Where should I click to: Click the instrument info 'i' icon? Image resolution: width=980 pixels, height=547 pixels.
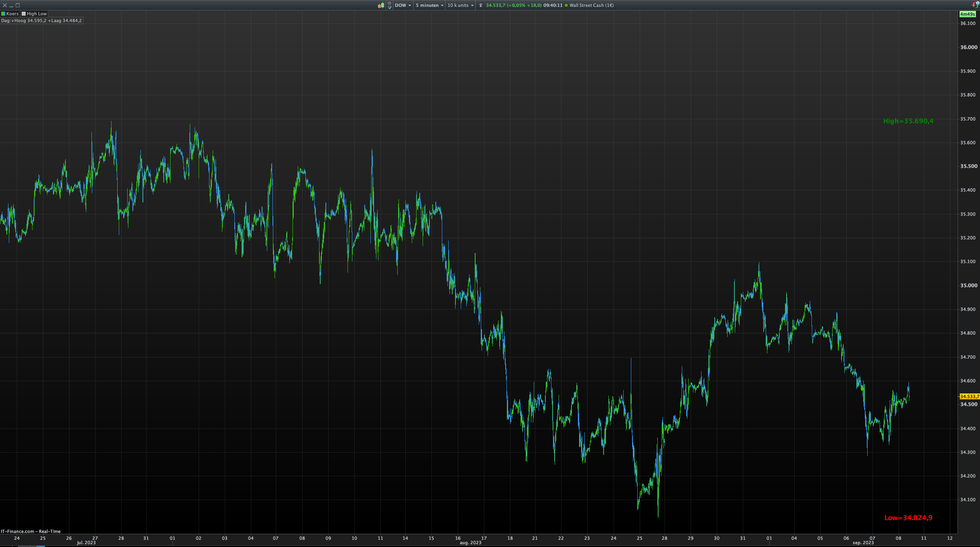(x=481, y=5)
